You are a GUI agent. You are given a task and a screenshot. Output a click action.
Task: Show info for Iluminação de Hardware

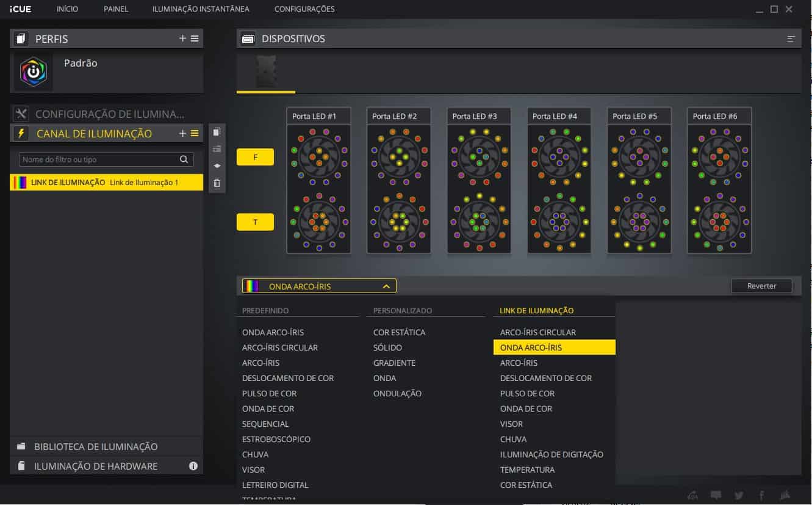pos(193,466)
